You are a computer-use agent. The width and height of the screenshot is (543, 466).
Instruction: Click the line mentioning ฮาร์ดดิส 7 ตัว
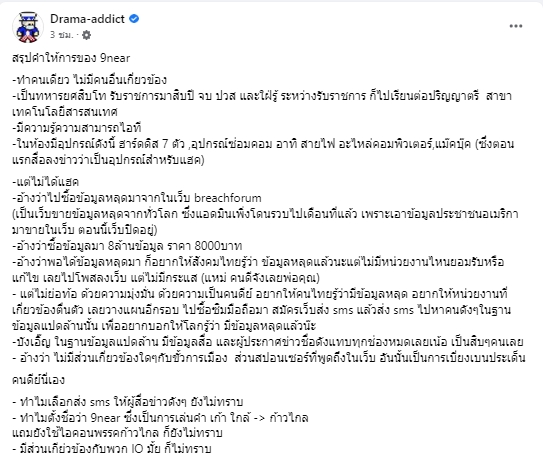263,144
